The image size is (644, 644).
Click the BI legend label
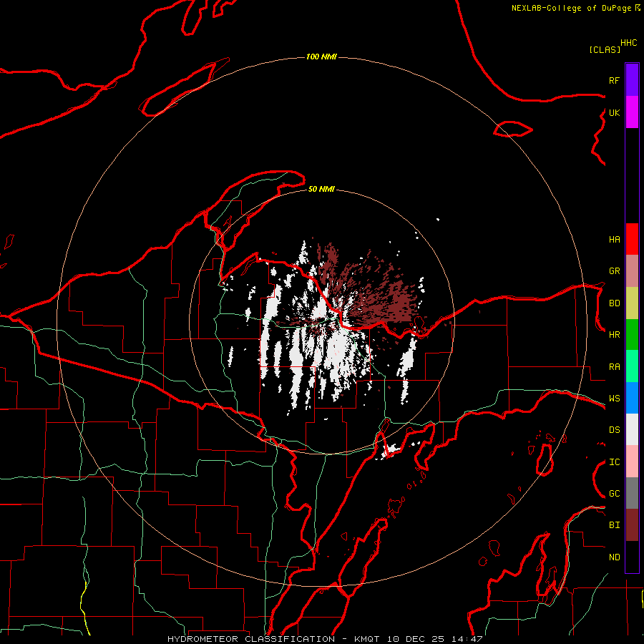[614, 525]
